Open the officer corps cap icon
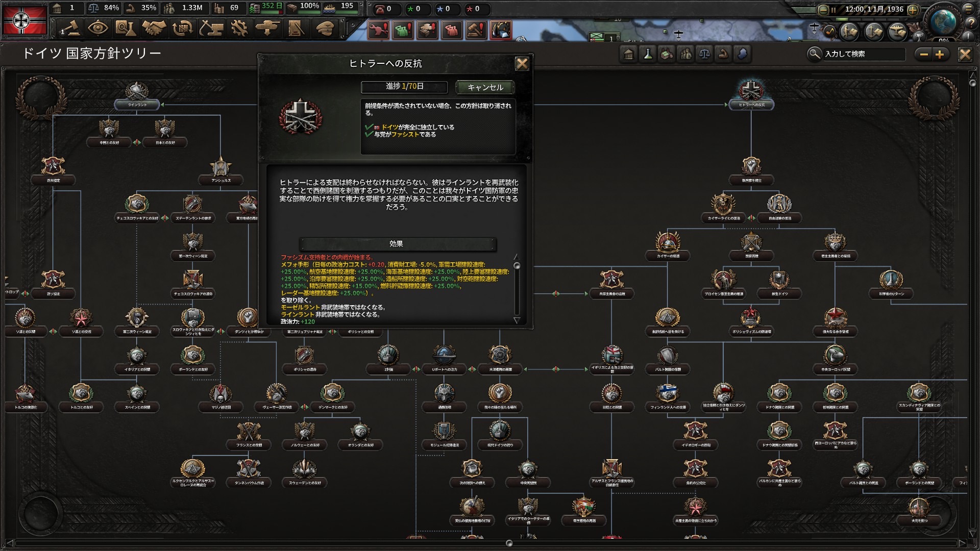Screen dimensions: 980x551 point(325,28)
